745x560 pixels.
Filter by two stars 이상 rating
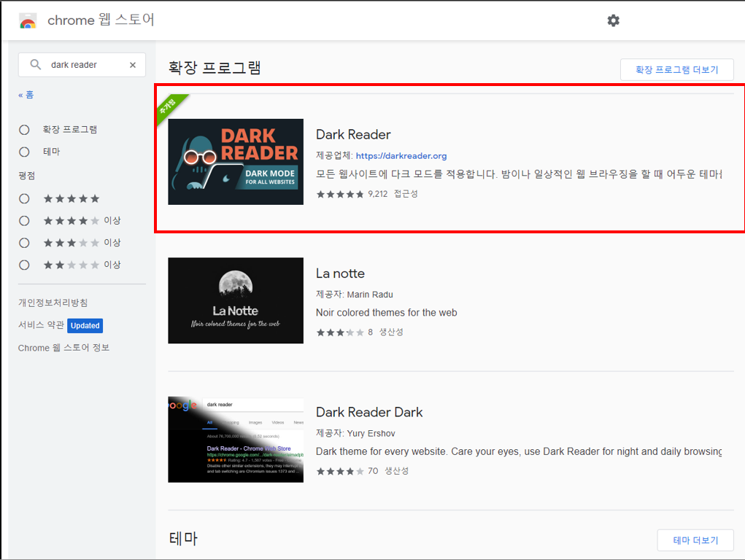[24, 265]
